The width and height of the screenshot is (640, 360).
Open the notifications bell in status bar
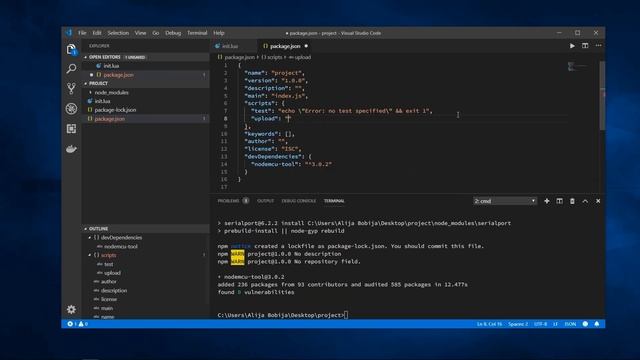597,324
